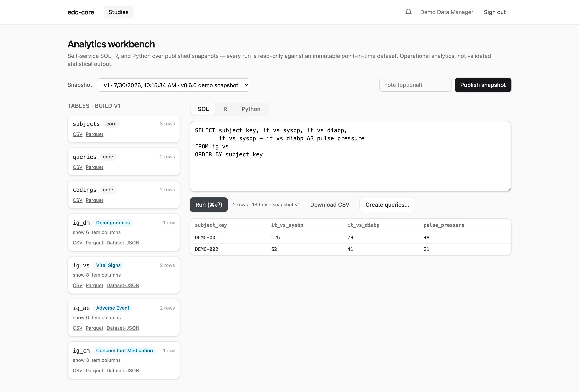This screenshot has height=392, width=579.
Task: Click the pulse_pressure column header
Action: tap(444, 225)
